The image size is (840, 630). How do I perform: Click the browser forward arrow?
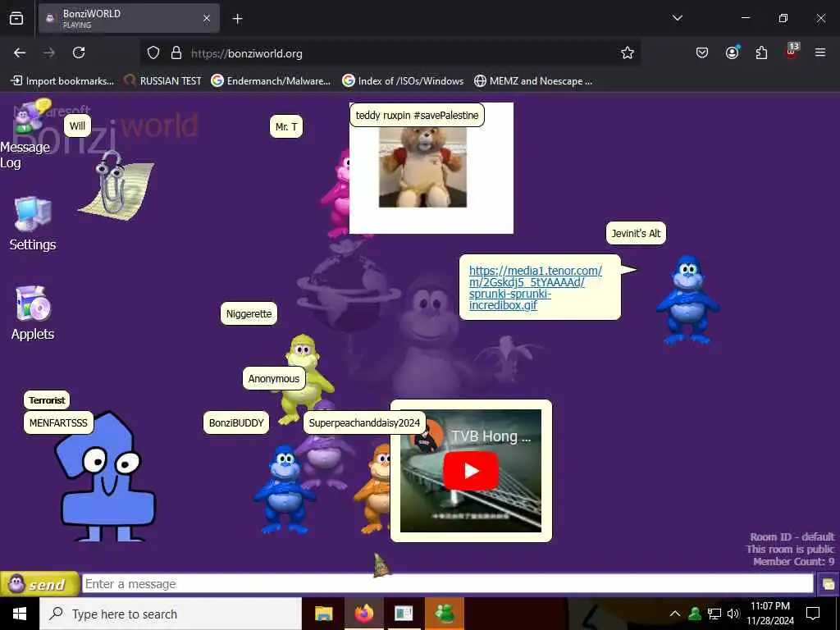[x=49, y=52]
